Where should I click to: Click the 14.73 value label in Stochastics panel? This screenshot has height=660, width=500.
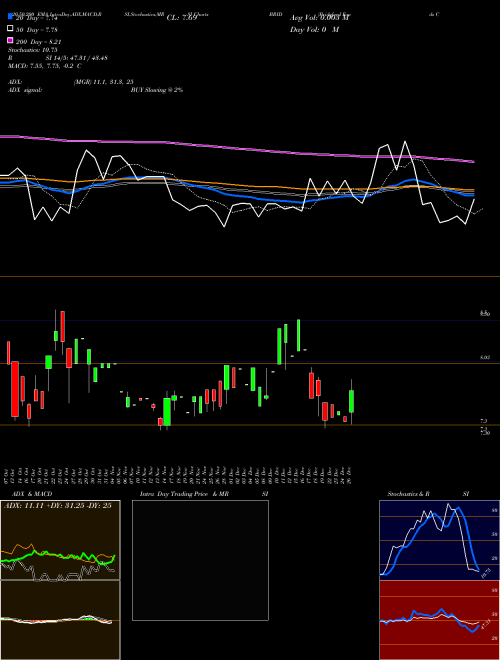(486, 573)
